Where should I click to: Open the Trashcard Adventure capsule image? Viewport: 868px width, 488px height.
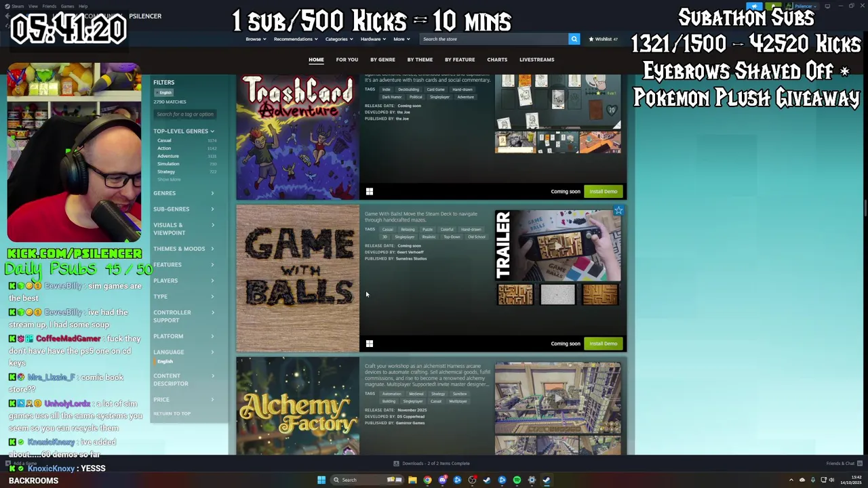(x=298, y=137)
